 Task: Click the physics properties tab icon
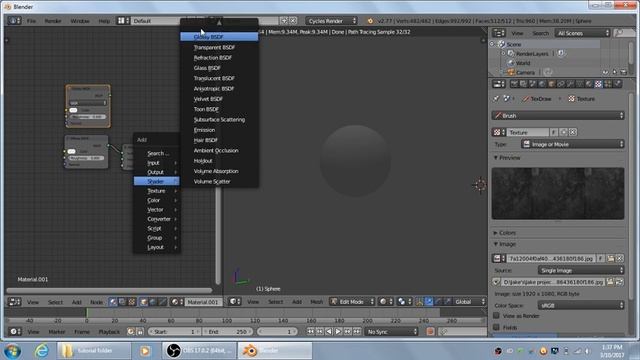tap(617, 84)
